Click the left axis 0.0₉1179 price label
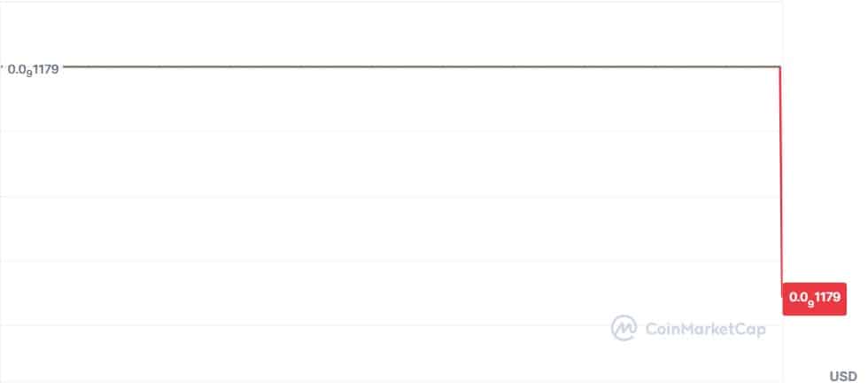 pyautogui.click(x=34, y=67)
